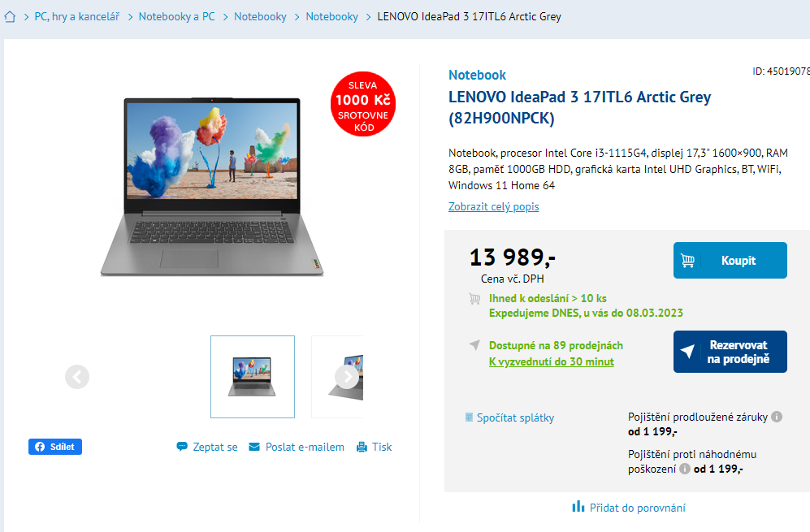Share product with Sdílet Facebook button
Image resolution: width=810 pixels, height=532 pixels.
tap(55, 447)
